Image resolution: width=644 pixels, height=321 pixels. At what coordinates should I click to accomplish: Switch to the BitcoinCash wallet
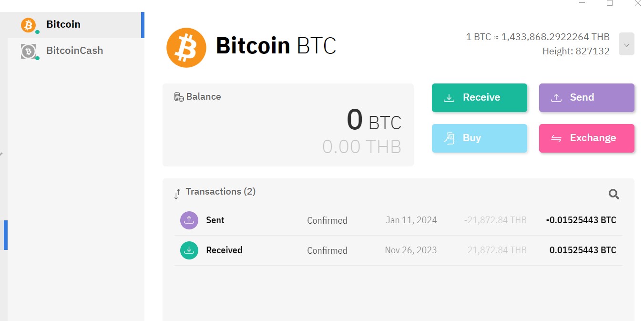pos(75,51)
